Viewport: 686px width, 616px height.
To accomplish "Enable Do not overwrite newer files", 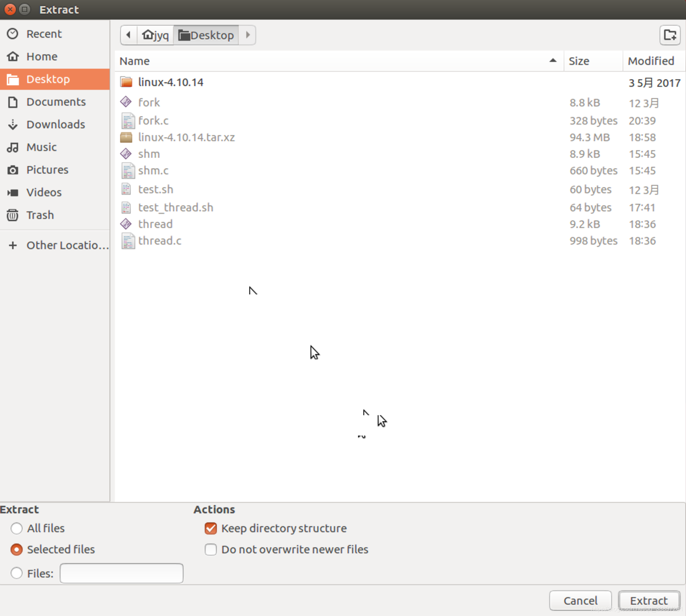I will pyautogui.click(x=210, y=550).
